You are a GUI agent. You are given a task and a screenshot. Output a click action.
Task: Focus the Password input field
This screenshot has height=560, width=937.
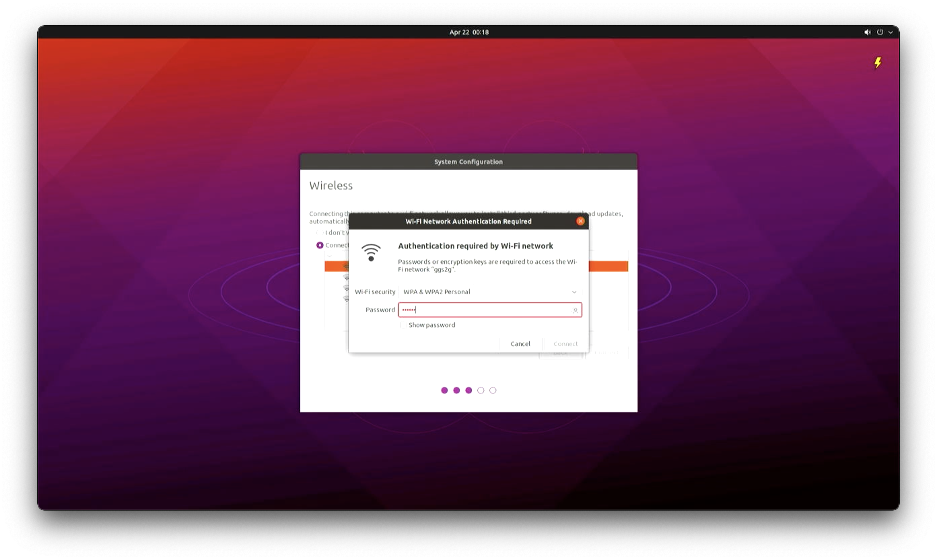487,310
